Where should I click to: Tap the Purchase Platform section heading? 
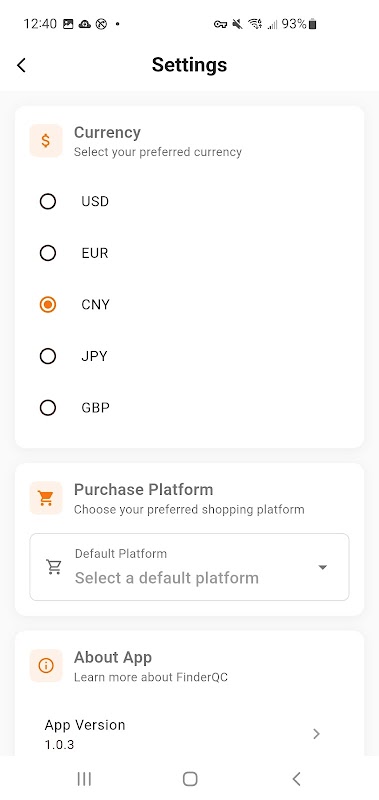tap(143, 489)
